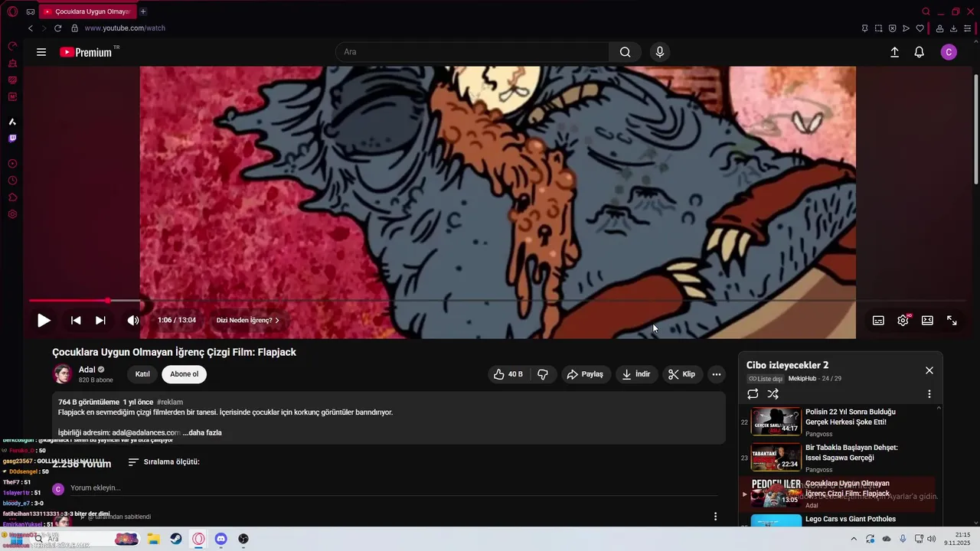Toggle theater mode
This screenshot has height=551, width=980.
[x=927, y=321]
